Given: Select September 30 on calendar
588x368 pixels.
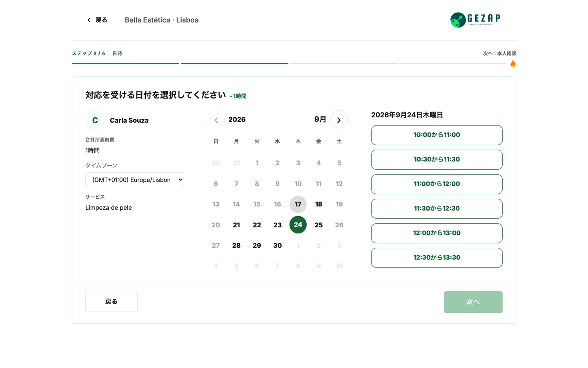Looking at the screenshot, I should 278,245.
